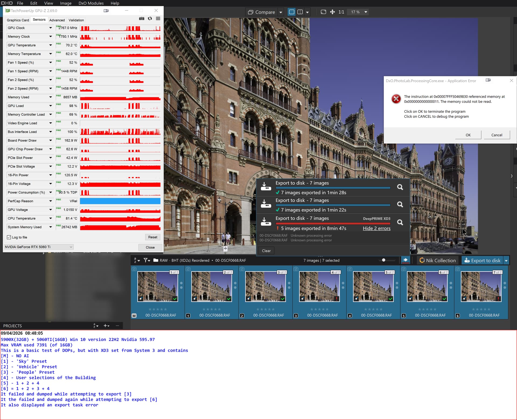The image size is (517, 420).
Task: Click the Nik Collection button
Action: 438,260
